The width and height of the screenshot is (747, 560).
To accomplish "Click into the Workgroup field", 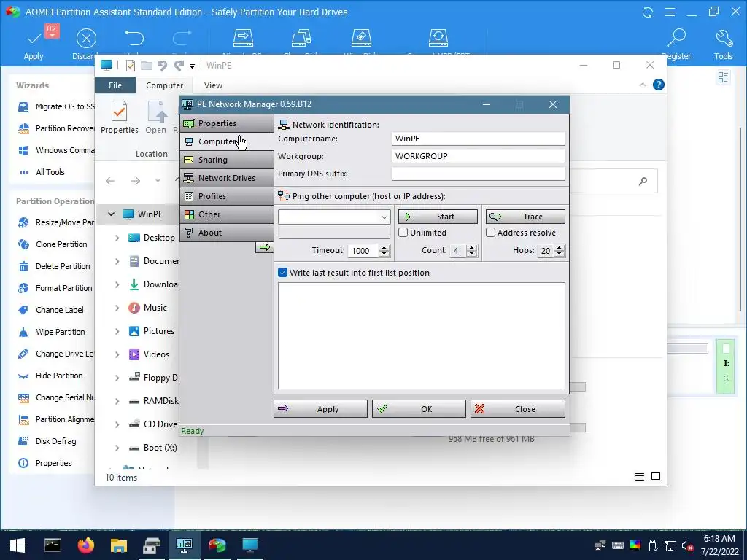I will point(479,156).
